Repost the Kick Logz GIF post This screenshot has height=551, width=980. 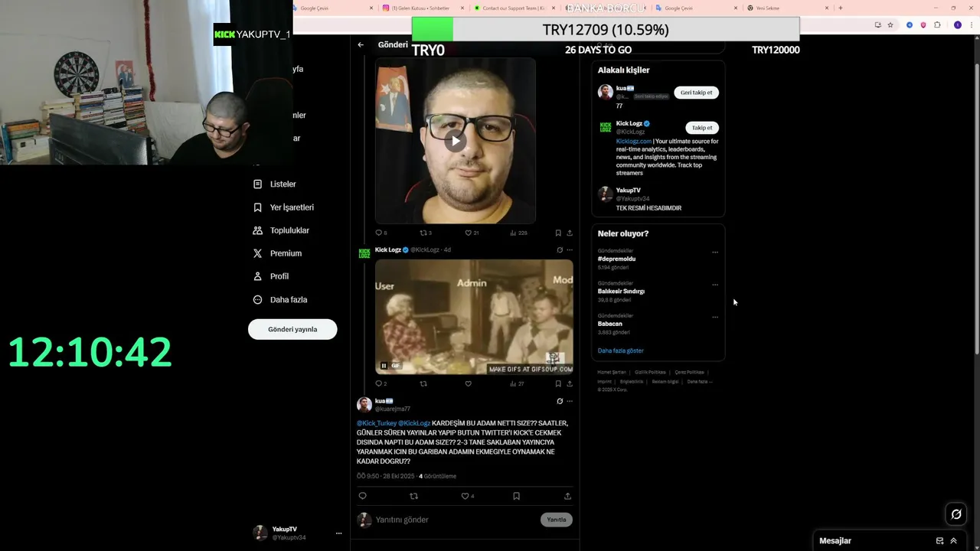[423, 383]
